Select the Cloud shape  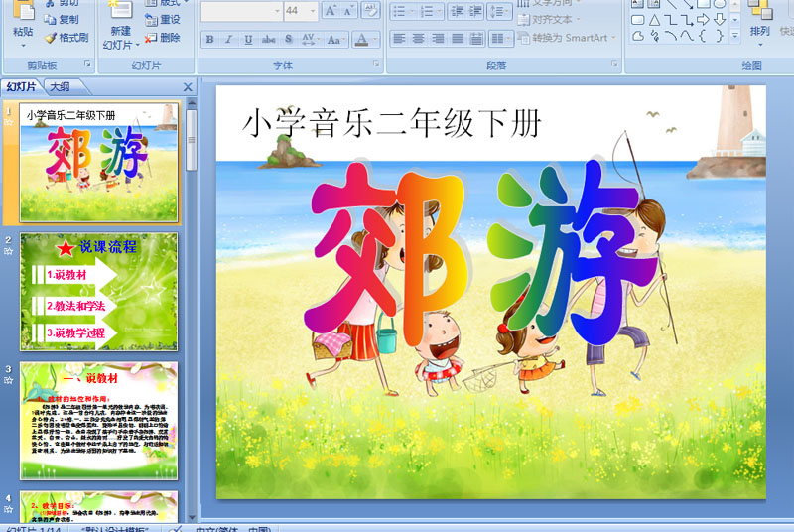coord(637,36)
